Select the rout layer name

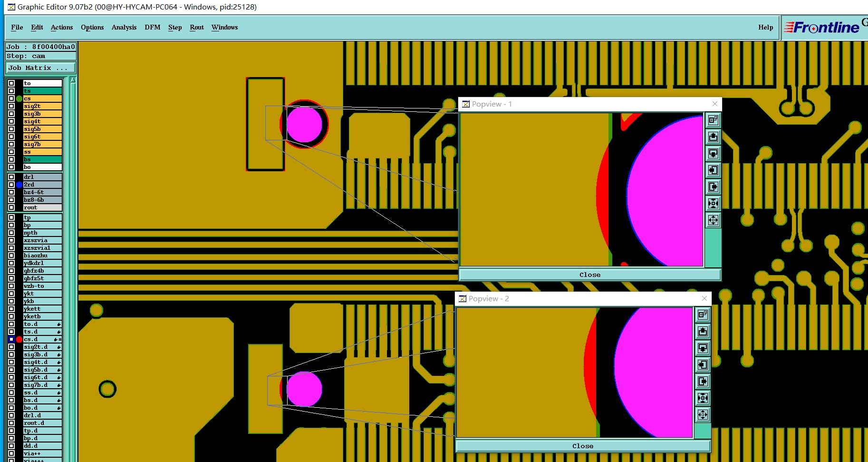pyautogui.click(x=42, y=207)
